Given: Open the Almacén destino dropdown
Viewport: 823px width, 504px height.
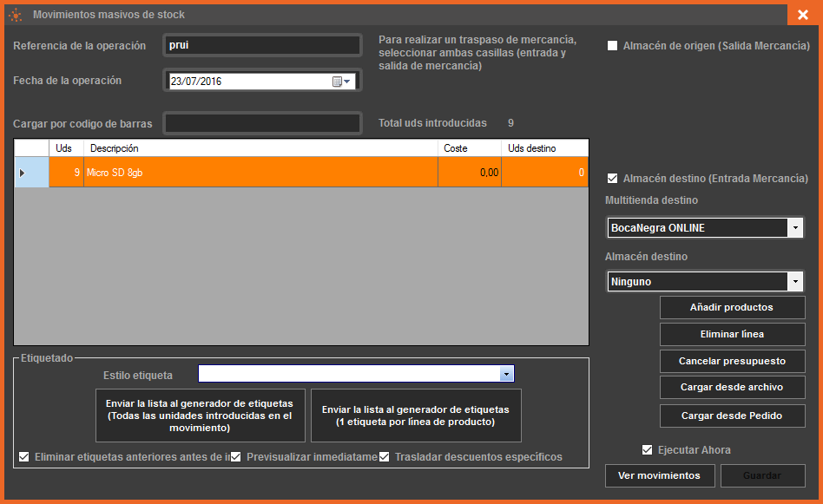Looking at the screenshot, I should coord(794,282).
